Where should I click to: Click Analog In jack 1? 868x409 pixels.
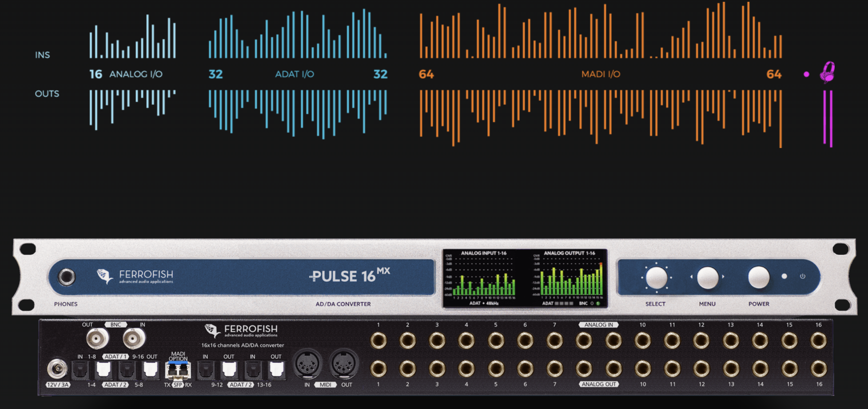pos(378,341)
